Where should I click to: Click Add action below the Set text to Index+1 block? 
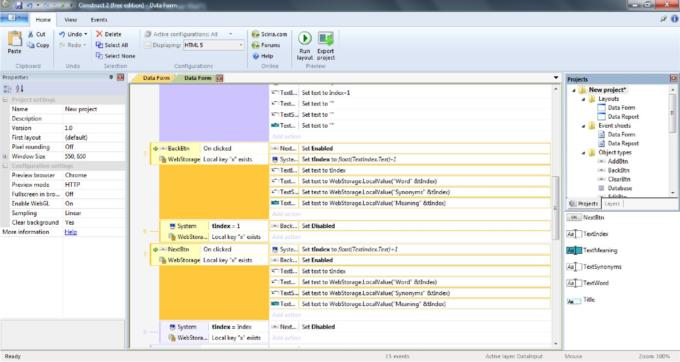click(x=286, y=137)
